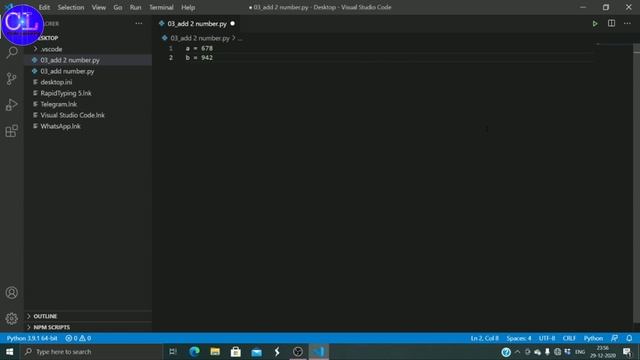The width and height of the screenshot is (640, 360).
Task: Change end of line sequence CRLF
Action: [x=569, y=338]
